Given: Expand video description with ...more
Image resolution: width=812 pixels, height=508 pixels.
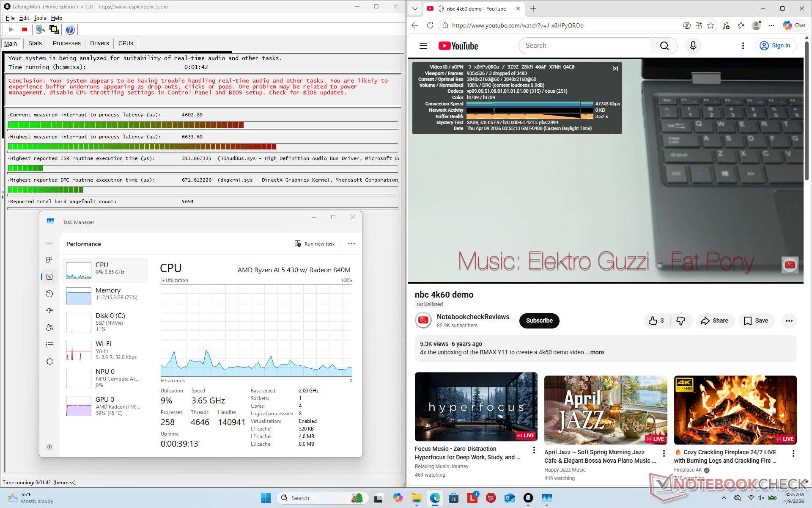Looking at the screenshot, I should 597,352.
